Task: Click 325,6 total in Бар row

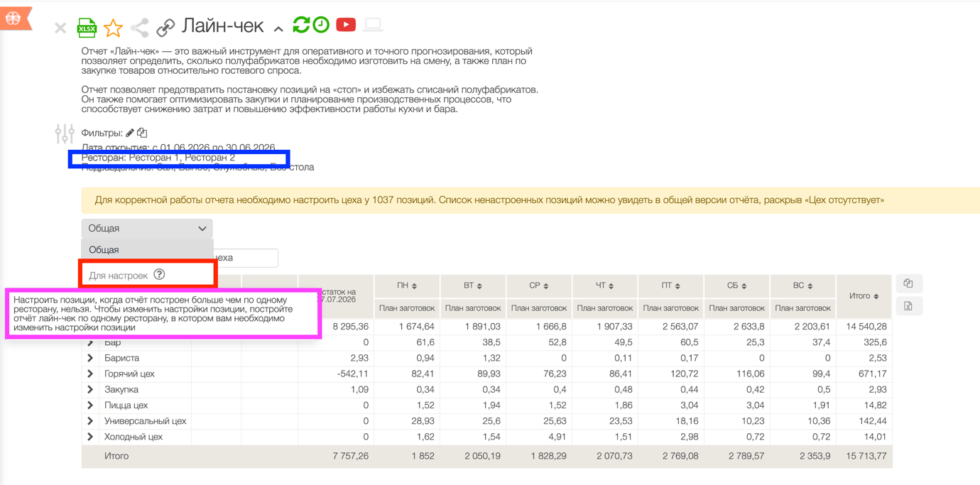Action: (x=874, y=342)
